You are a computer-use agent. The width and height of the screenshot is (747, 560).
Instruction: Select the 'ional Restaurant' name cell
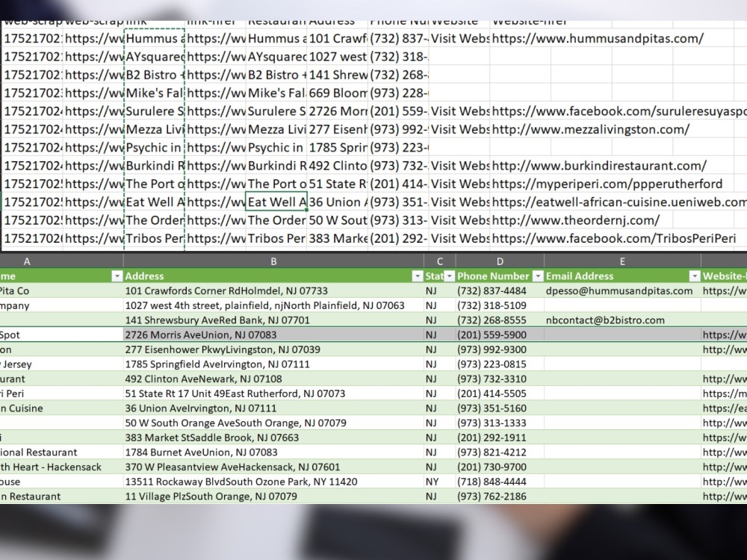(x=61, y=452)
